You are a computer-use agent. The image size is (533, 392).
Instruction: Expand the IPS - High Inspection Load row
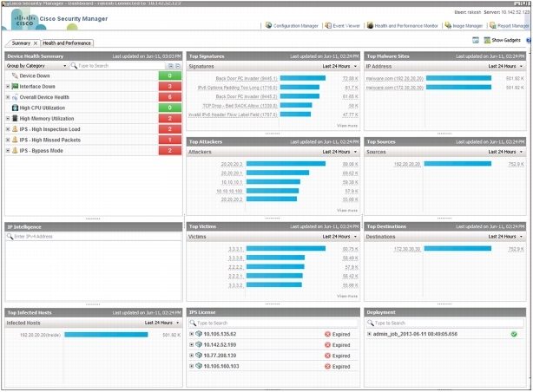(8, 129)
